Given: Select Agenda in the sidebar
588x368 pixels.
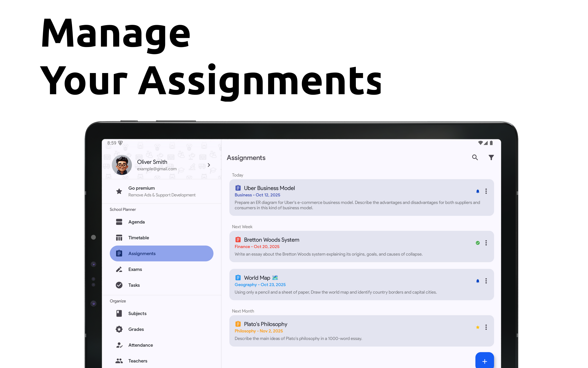Looking at the screenshot, I should pos(136,222).
